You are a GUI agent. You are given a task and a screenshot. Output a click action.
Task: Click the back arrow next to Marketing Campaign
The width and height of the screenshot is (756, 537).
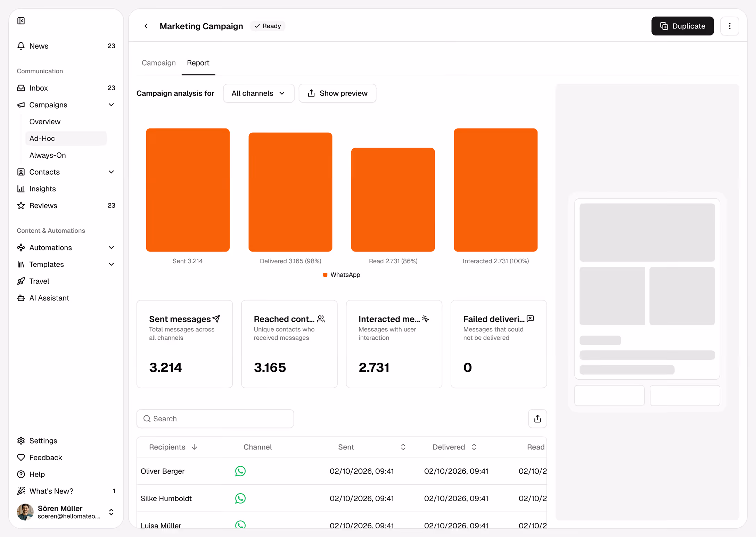146,26
